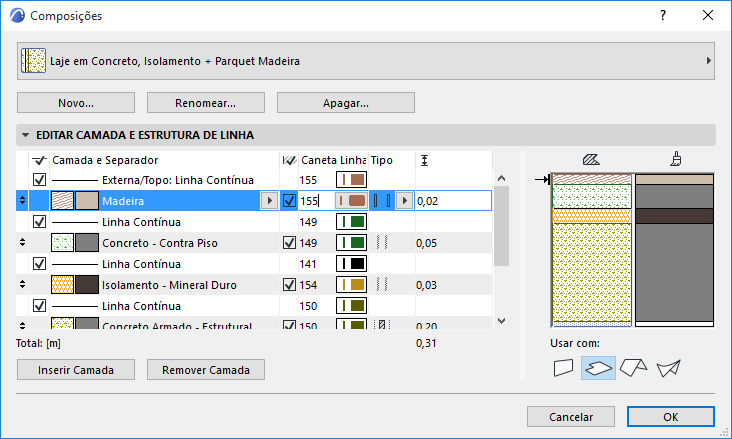Select the Isolamento - Mineral Duro row name
The image size is (732, 439).
point(169,285)
